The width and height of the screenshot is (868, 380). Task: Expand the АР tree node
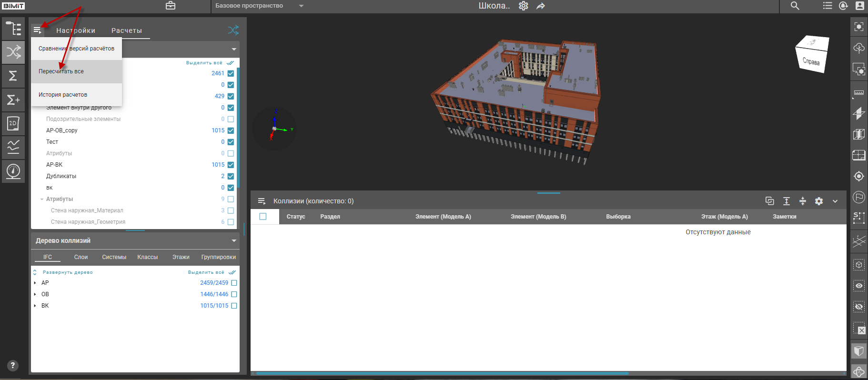[35, 283]
